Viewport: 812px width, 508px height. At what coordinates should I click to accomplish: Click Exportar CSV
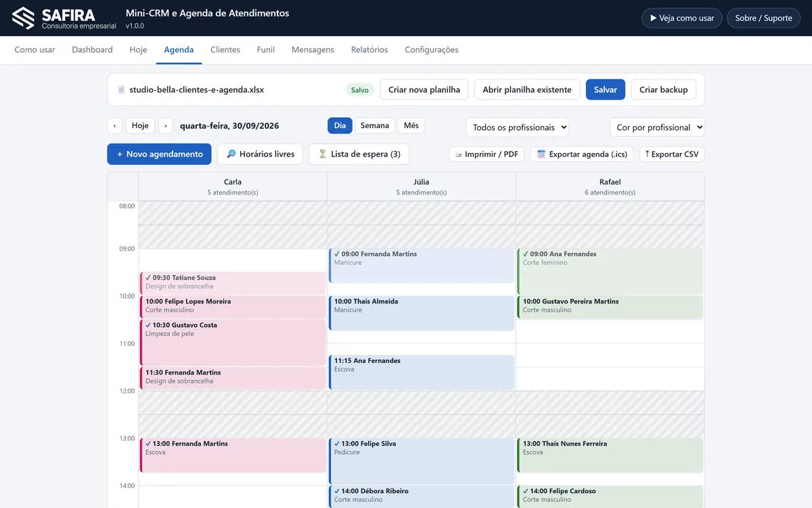672,154
